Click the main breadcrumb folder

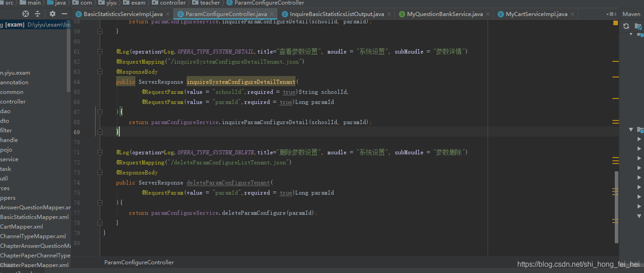pyautogui.click(x=31, y=3)
